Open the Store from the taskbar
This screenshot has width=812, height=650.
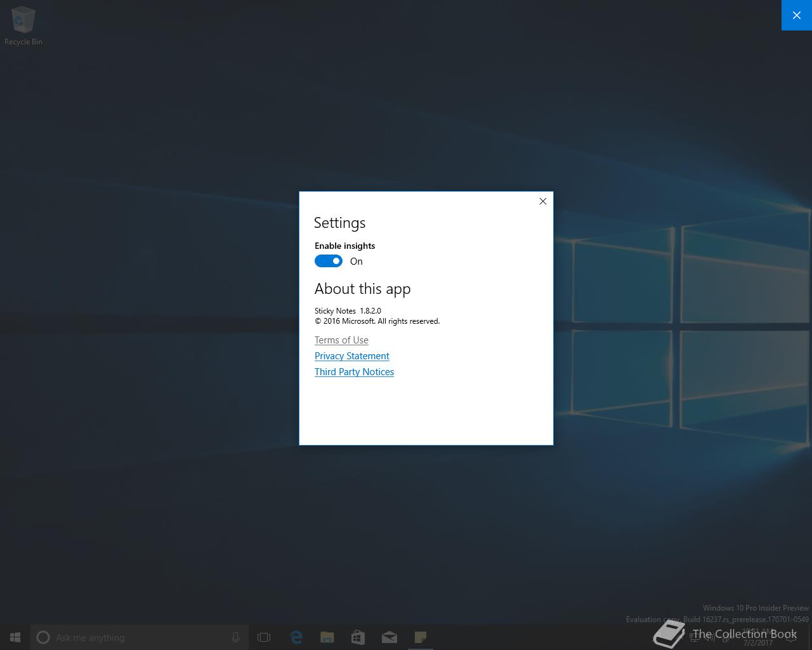[x=358, y=637]
